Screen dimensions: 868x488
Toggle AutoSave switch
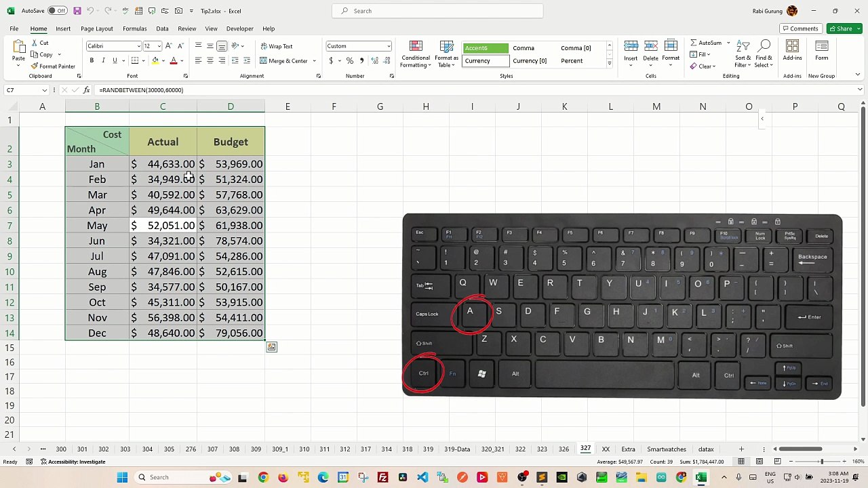point(57,11)
